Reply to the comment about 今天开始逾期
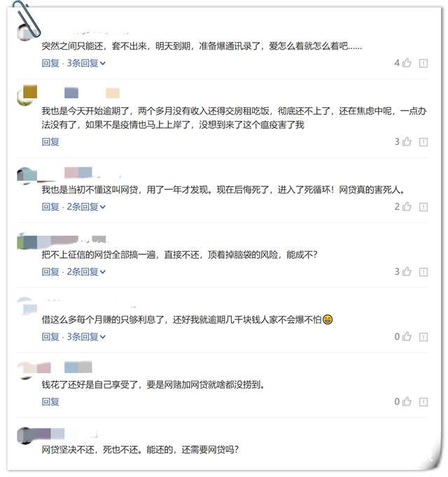This screenshot has width=448, height=477. [50, 141]
